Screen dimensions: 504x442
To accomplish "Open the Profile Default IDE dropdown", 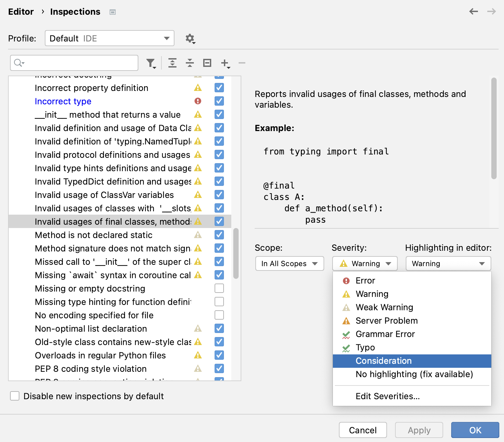I will (x=110, y=38).
